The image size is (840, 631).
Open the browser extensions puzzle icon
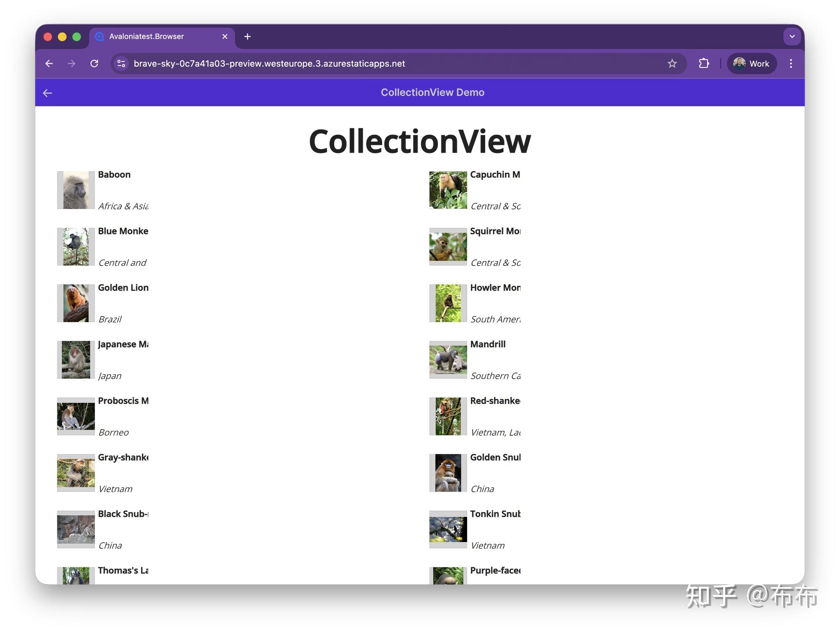click(704, 64)
